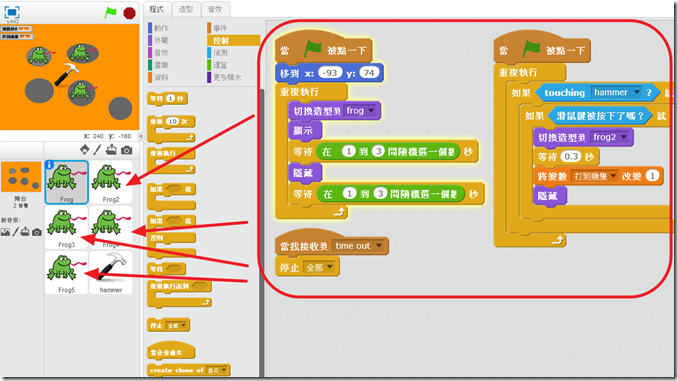Image resolution: width=678 pixels, height=381 pixels.
Task: Choose new backdrop from library icon
Action: tap(5, 232)
